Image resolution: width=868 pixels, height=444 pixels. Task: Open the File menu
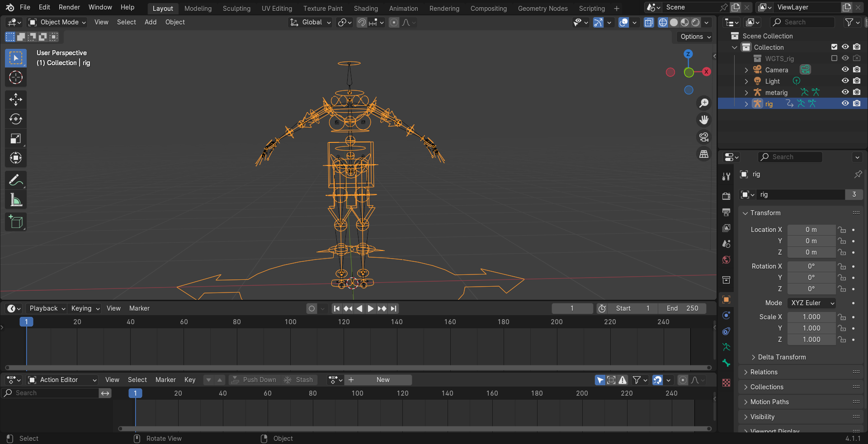pos(25,7)
